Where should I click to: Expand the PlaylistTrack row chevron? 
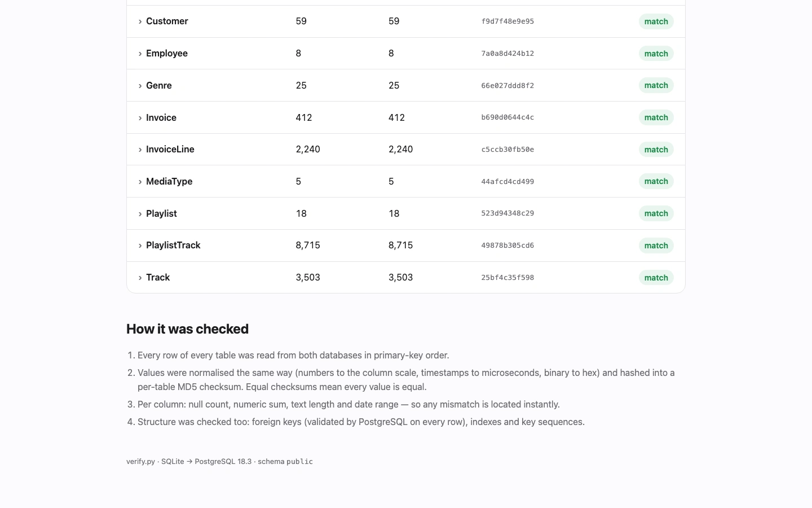tap(140, 246)
